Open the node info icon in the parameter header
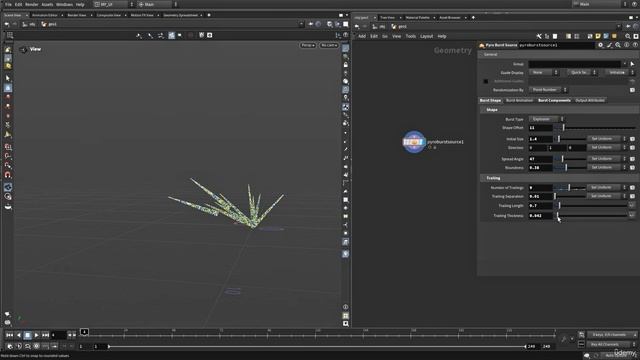 click(627, 45)
